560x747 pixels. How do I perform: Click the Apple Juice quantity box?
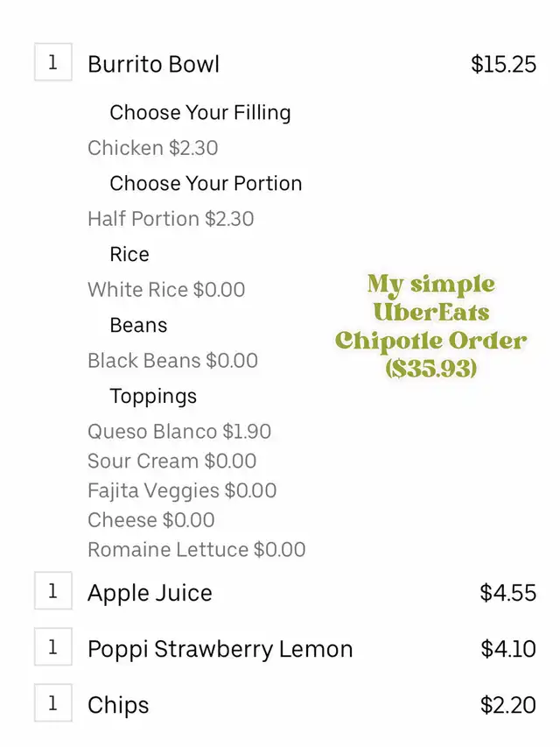click(52, 591)
